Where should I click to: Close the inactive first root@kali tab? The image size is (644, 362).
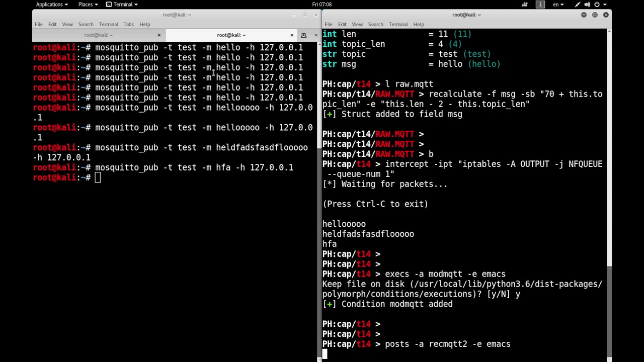click(159, 35)
